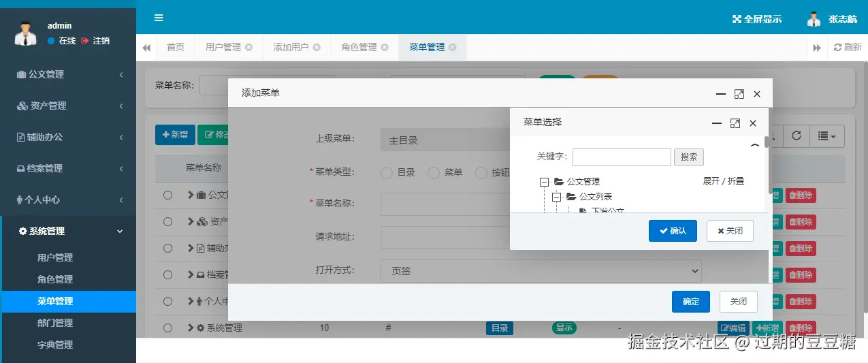The width and height of the screenshot is (868, 363).
Task: Click 确定 in the 添加菜单 dialog
Action: (x=691, y=302)
